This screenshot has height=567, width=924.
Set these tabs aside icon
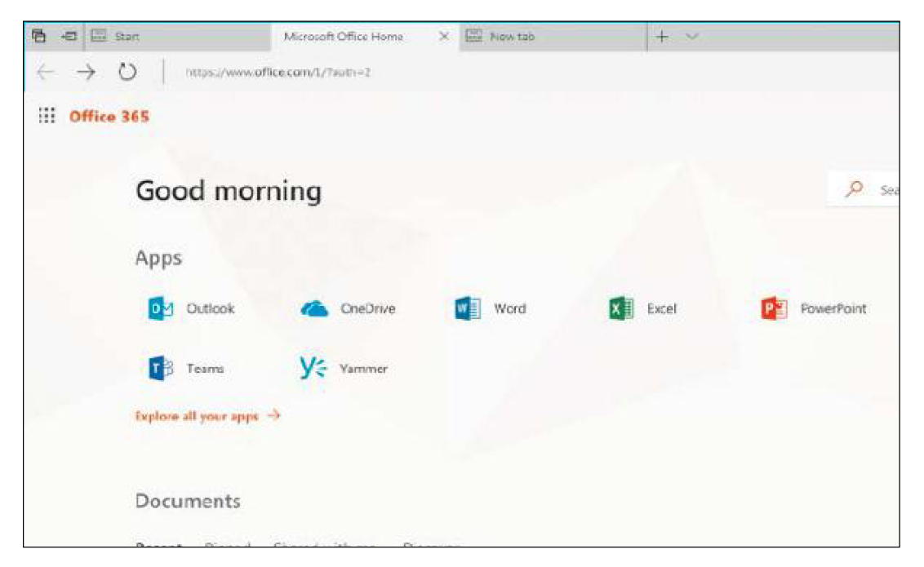(69, 36)
